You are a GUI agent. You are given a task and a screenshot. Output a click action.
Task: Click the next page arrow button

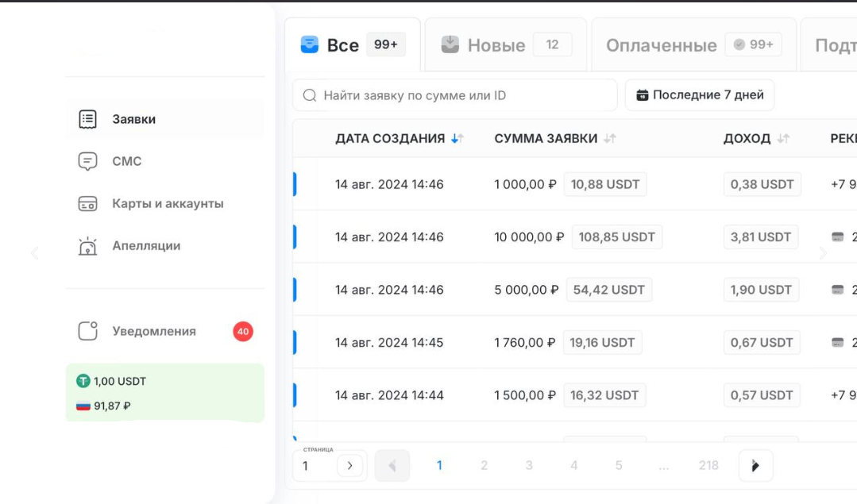pos(755,465)
